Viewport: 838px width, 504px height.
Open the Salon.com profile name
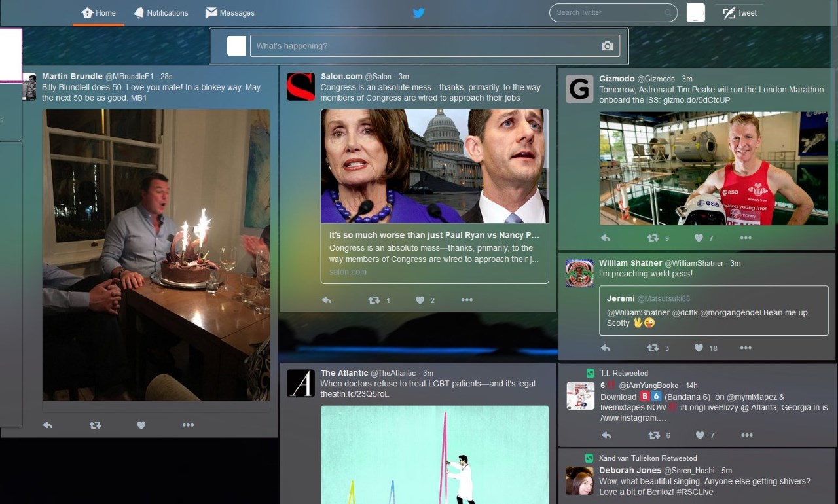click(341, 77)
